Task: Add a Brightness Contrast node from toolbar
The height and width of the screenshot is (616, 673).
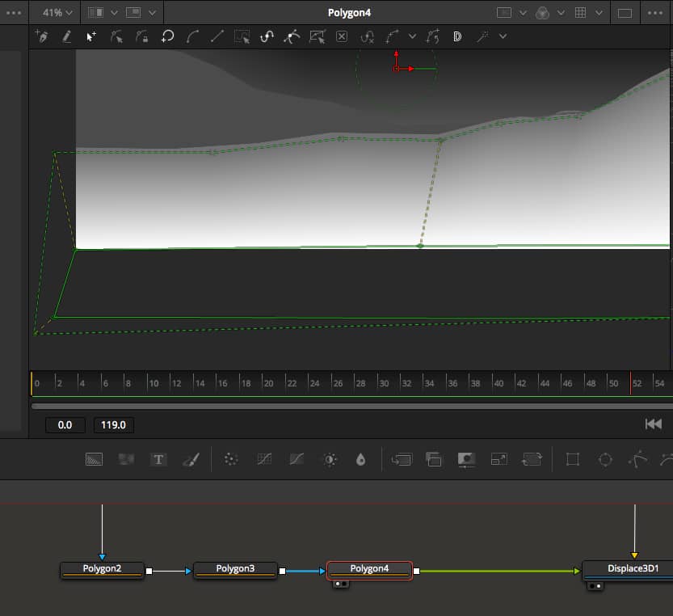Action: [330, 460]
